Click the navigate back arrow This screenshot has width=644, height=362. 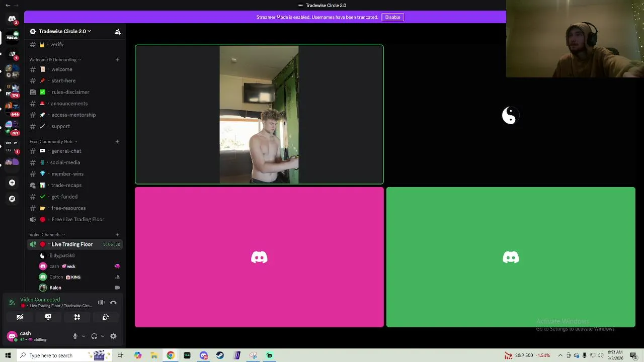(x=8, y=5)
